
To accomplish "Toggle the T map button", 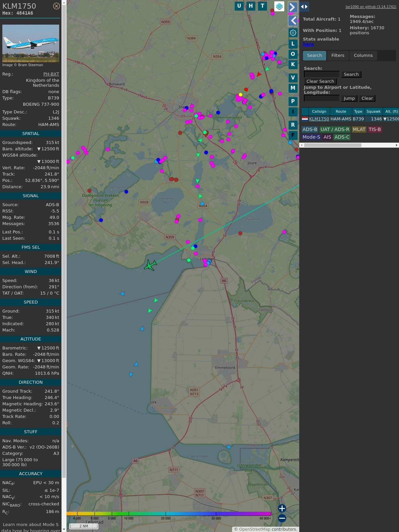I will click(x=263, y=6).
